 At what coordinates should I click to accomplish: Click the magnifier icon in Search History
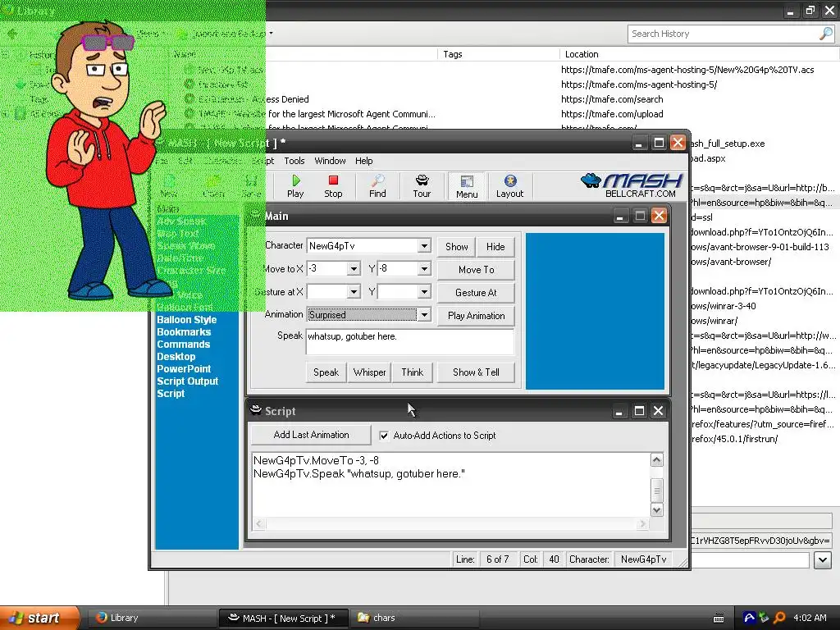click(825, 33)
